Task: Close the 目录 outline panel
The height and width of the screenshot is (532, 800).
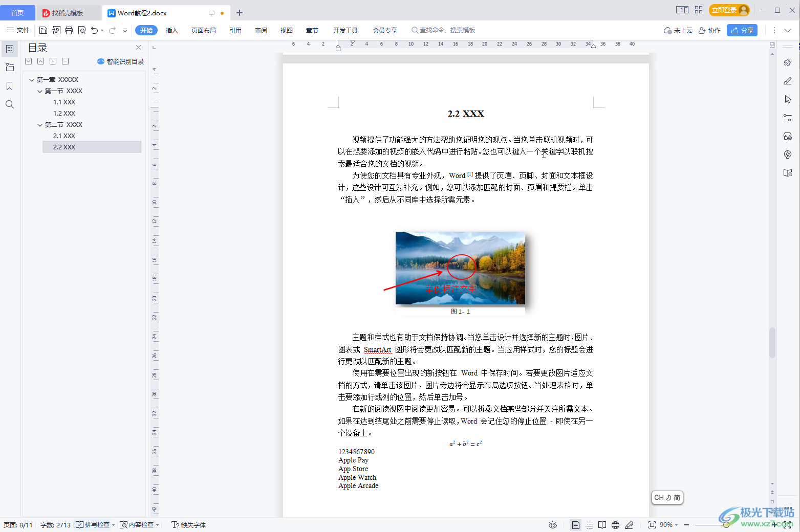Action: 138,48
